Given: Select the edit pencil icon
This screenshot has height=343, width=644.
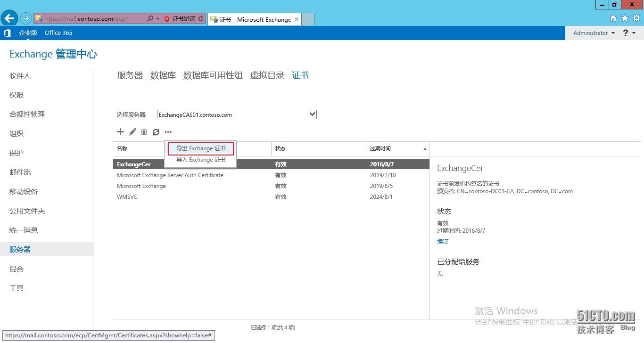Looking at the screenshot, I should pos(132,132).
